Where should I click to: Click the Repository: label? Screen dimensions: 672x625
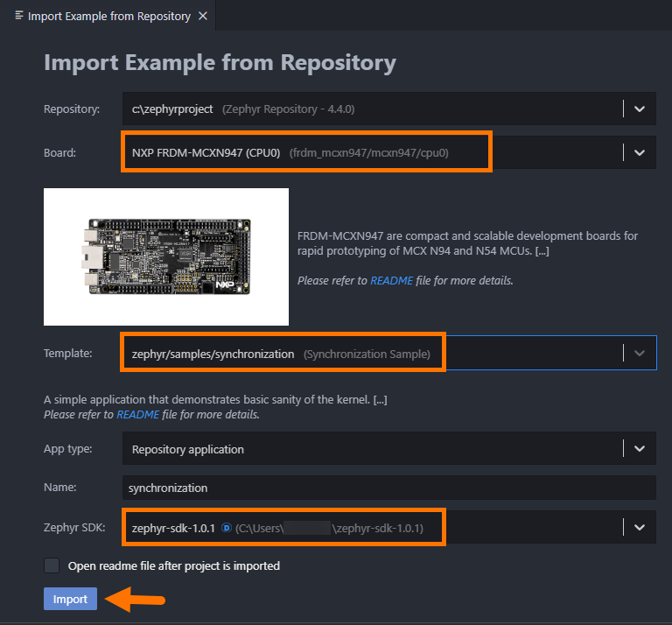pos(72,109)
